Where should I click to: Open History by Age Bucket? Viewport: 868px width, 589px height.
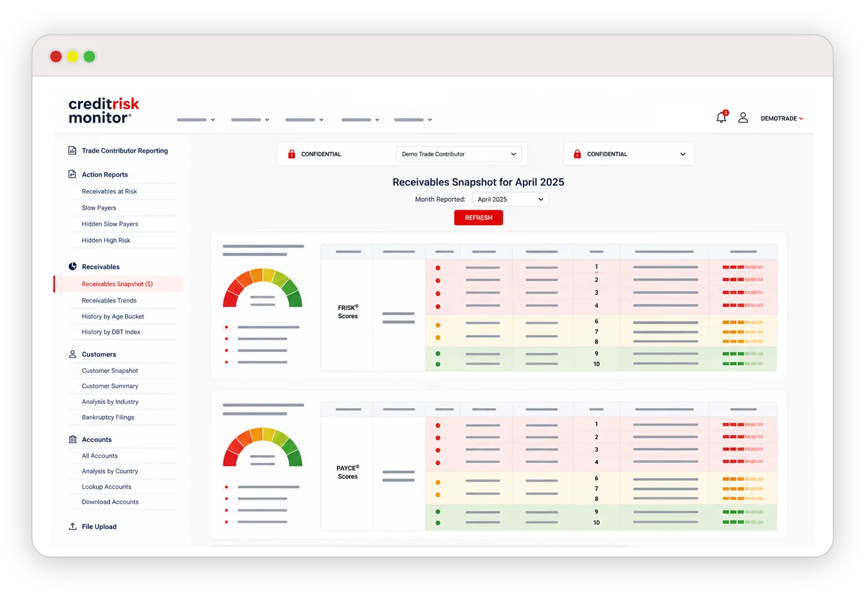[x=113, y=317]
